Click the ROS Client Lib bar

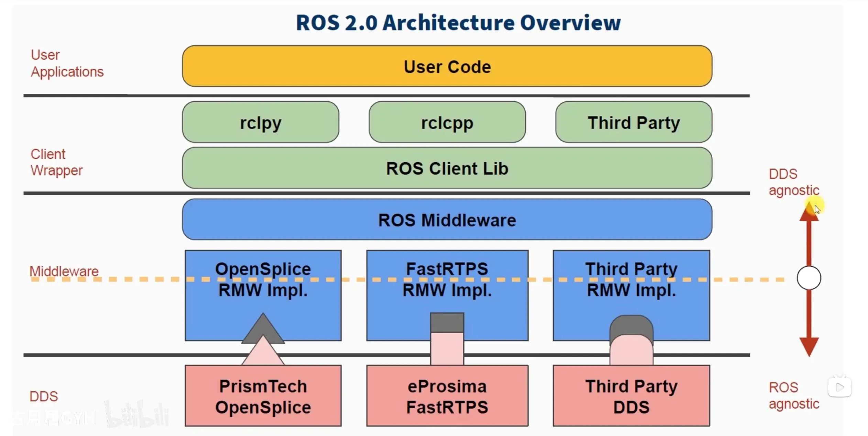click(447, 168)
